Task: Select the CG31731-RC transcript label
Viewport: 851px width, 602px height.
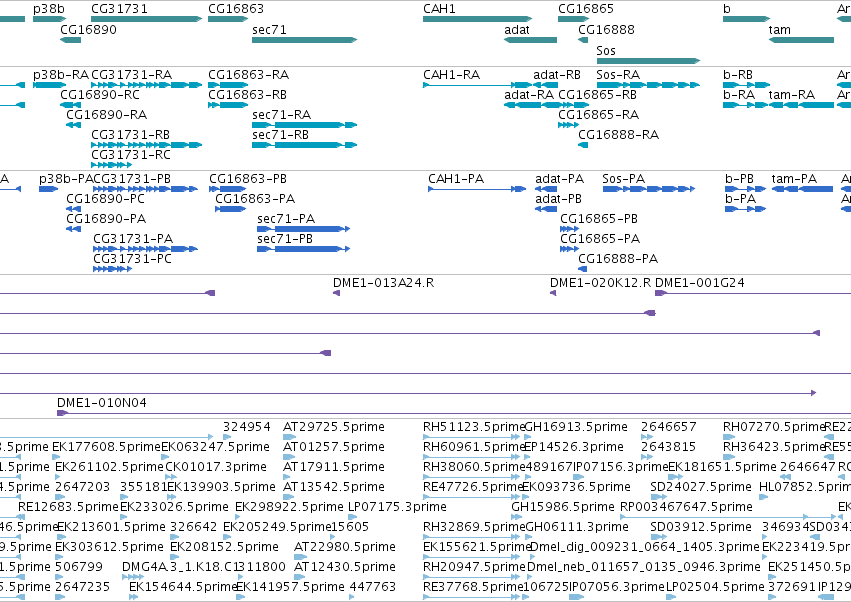Action: point(131,155)
